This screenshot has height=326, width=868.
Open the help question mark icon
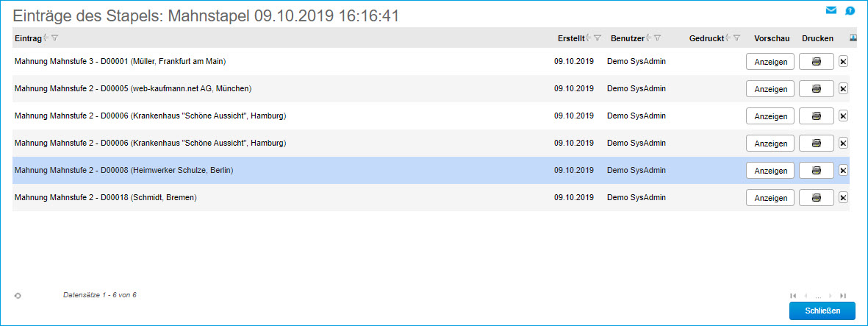pos(850,10)
